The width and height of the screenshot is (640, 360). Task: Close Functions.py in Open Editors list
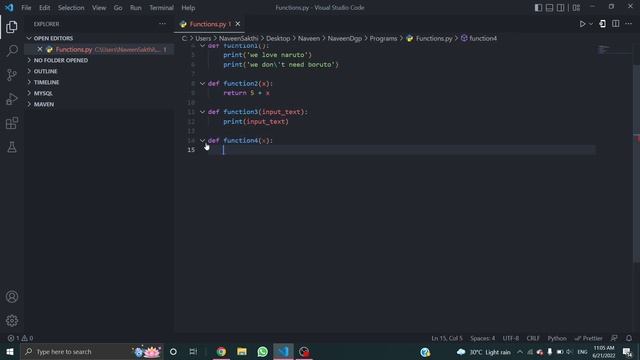click(40, 49)
